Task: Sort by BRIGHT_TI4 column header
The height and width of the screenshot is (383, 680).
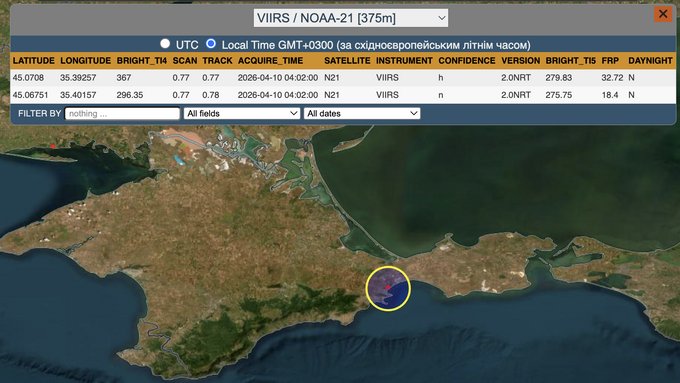Action: point(142,61)
